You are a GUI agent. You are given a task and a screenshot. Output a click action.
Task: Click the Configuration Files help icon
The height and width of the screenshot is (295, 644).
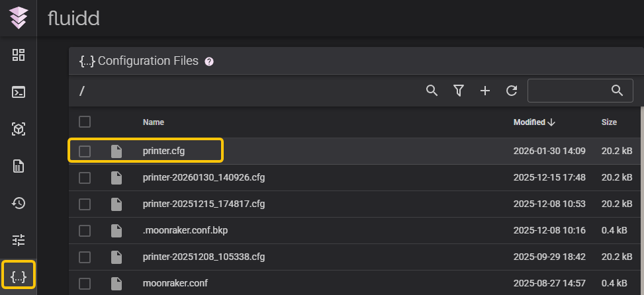pos(209,62)
